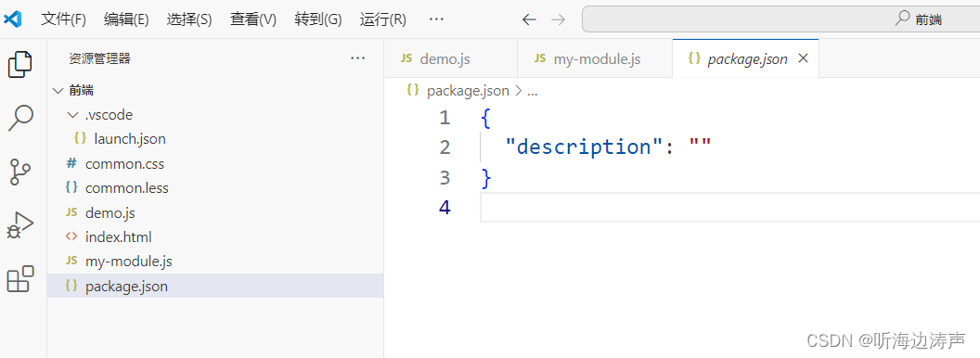
Task: Open the 查看(V) menu
Action: tap(253, 19)
